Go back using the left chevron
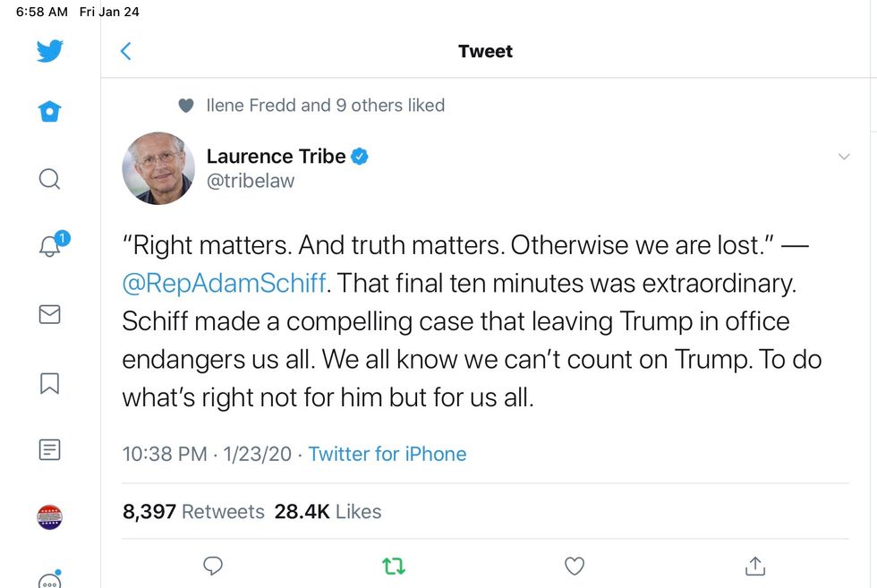This screenshot has height=588, width=877. point(126,51)
